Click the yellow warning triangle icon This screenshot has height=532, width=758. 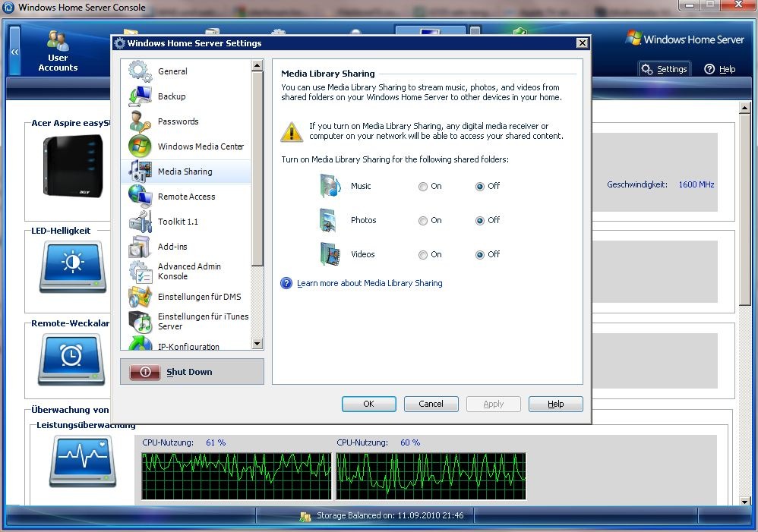click(292, 131)
